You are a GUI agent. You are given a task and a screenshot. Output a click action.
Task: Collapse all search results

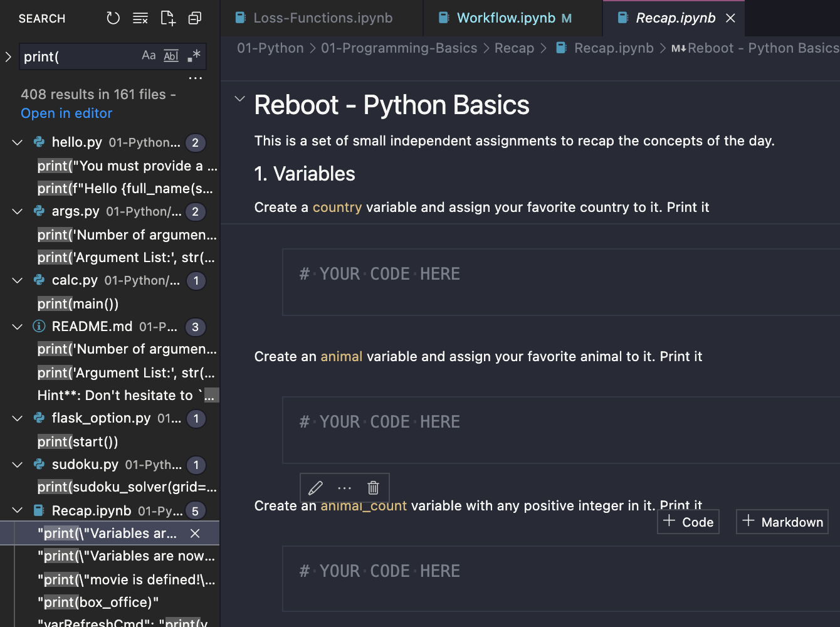(195, 18)
